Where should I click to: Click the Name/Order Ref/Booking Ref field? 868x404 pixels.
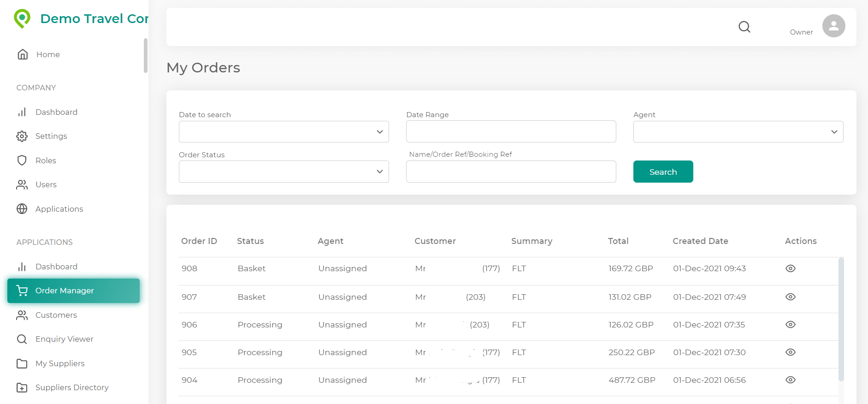tap(511, 172)
